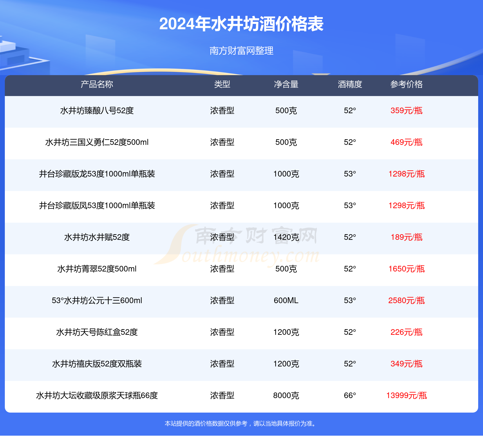This screenshot has height=448, width=483.
Task: Select product 53°水井坊公元十三600ml
Action: click(x=97, y=300)
